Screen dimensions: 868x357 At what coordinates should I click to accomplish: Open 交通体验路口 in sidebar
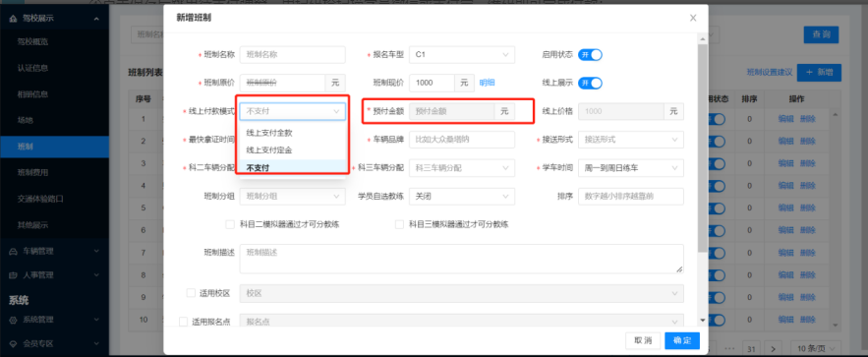click(x=40, y=199)
